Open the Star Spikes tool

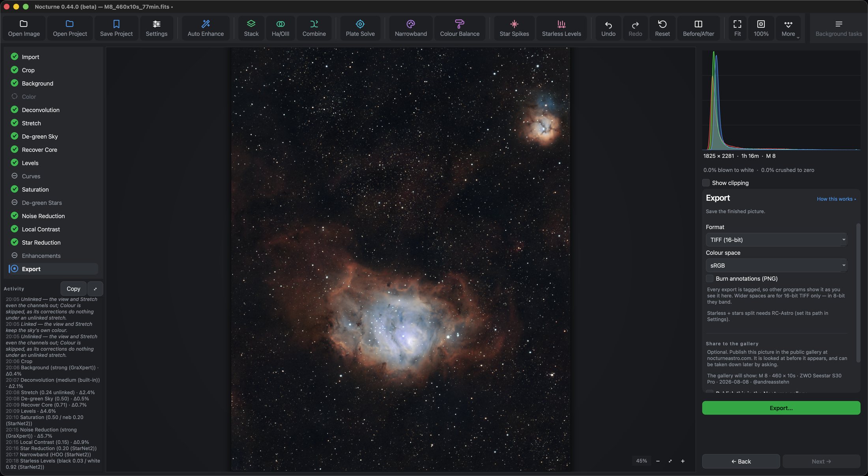coord(514,28)
